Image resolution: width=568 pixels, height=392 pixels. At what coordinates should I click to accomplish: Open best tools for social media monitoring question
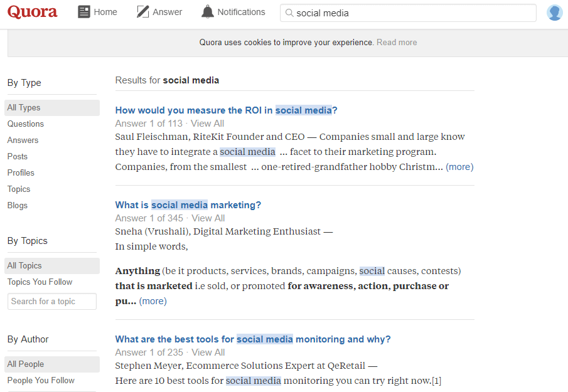(253, 339)
